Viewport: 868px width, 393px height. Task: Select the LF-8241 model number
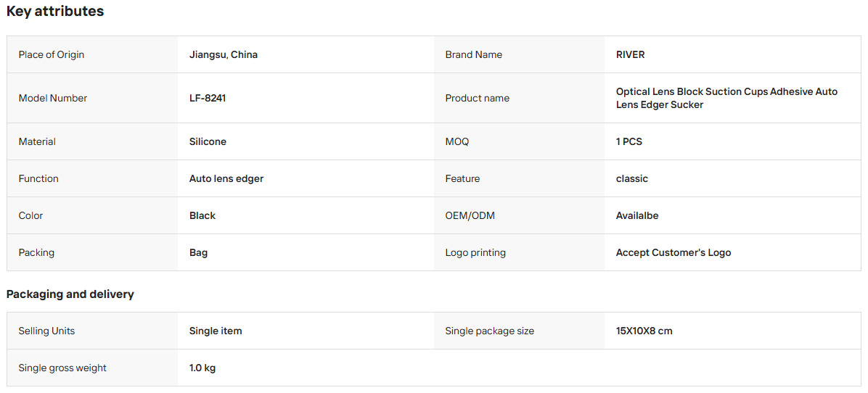coord(208,98)
